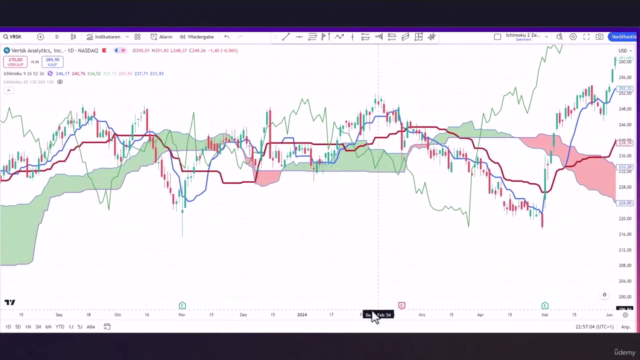The width and height of the screenshot is (640, 360).
Task: Click the 22:57:04 (UTC+1) timezone
Action: click(x=594, y=327)
